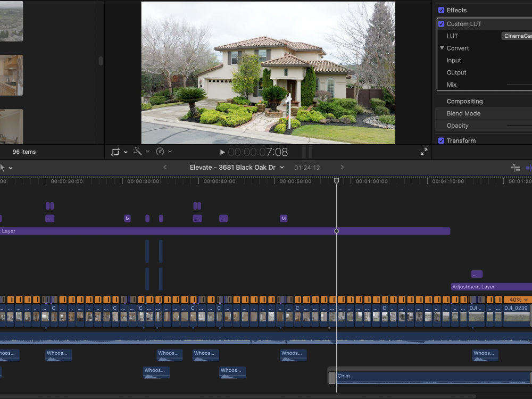
Task: Click the browser panel scroll handle
Action: [x=101, y=61]
